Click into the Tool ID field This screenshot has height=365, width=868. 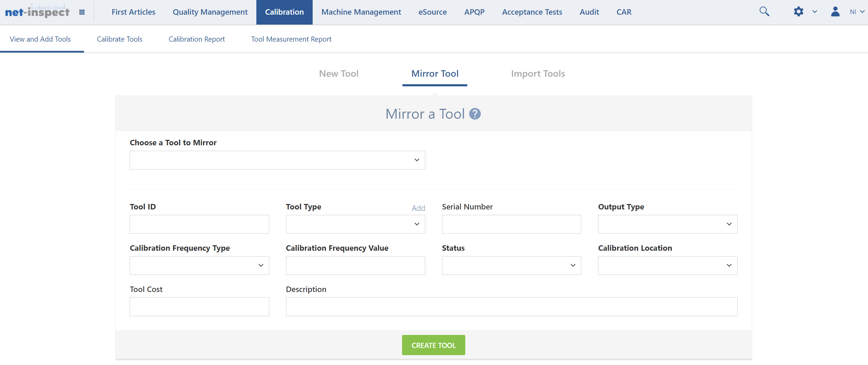[199, 224]
